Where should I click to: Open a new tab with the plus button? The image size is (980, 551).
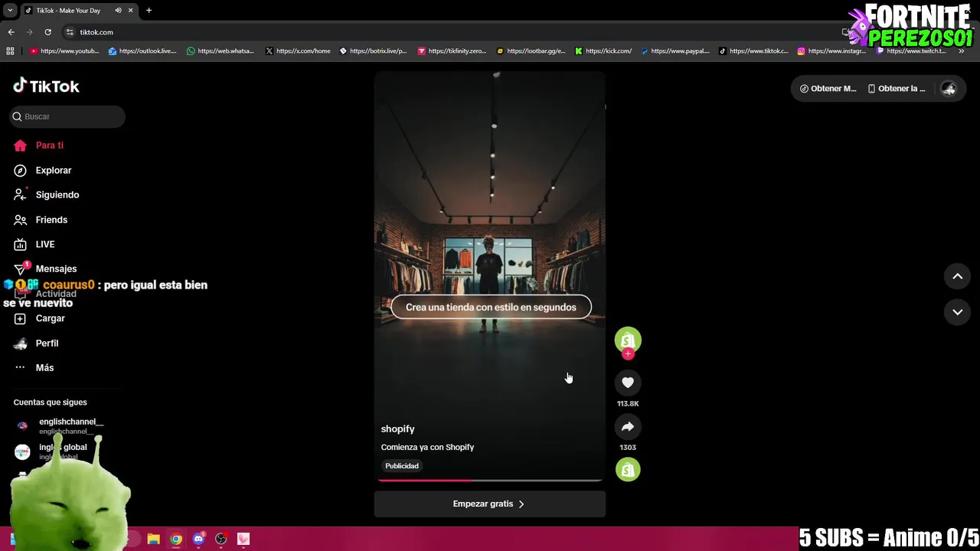coord(149,11)
